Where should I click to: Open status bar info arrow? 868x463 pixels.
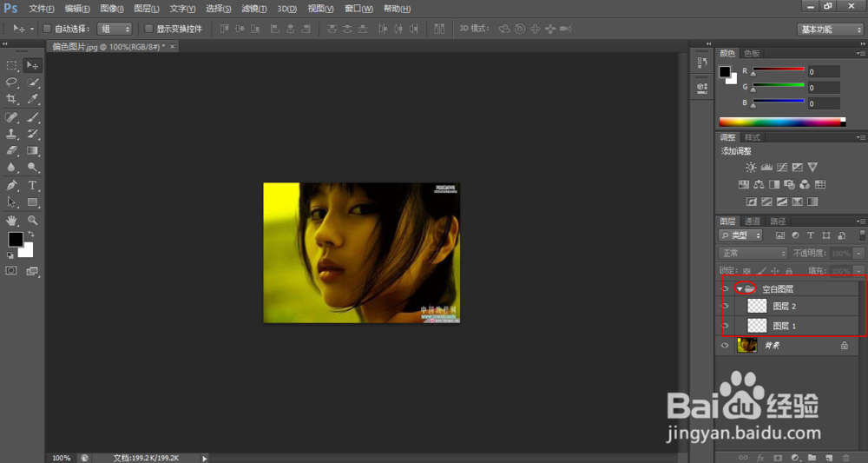(205, 458)
